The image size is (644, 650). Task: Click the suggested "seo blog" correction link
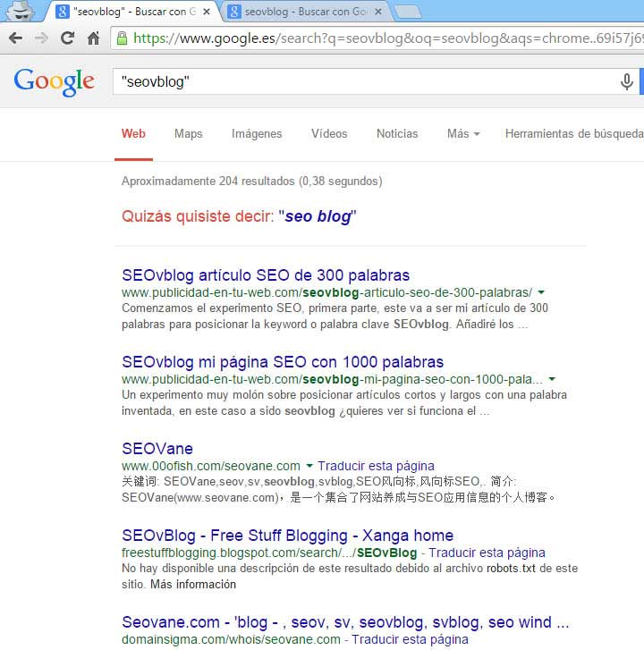(319, 216)
